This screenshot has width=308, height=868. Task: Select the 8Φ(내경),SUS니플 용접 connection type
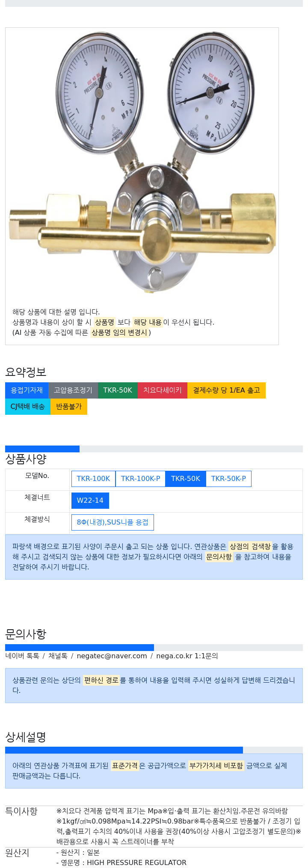[113, 522]
